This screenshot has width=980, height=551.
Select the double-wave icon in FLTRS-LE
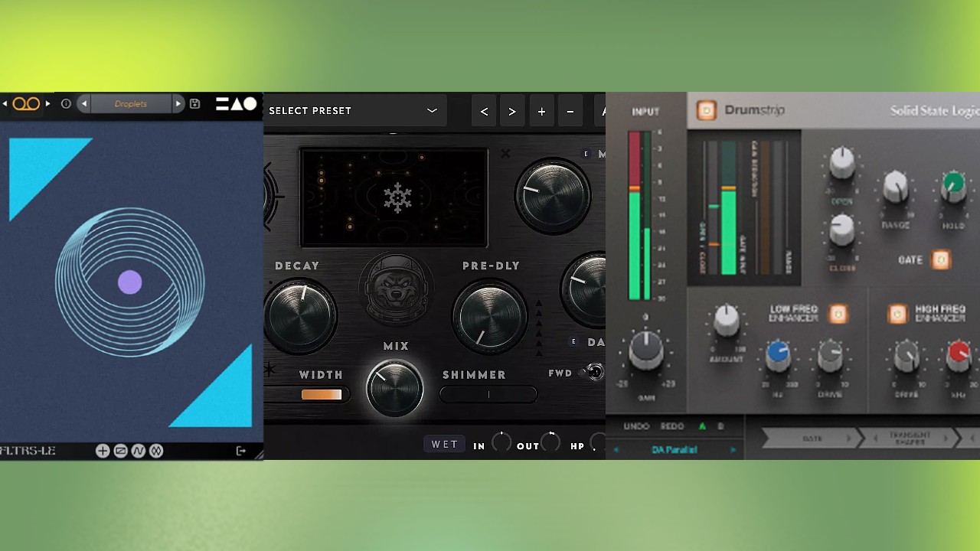click(156, 451)
